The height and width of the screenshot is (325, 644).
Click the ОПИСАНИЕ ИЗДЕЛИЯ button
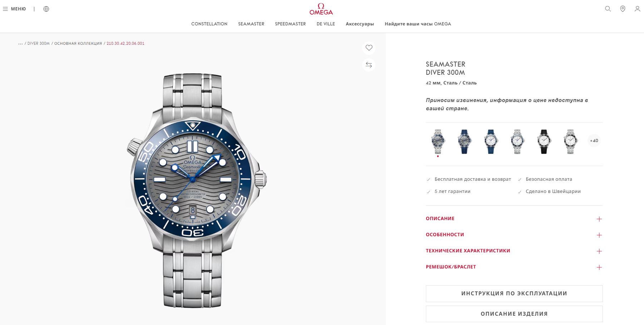pos(514,314)
